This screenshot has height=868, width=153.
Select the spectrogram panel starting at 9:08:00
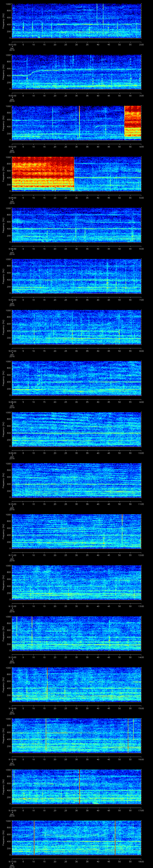76,378
